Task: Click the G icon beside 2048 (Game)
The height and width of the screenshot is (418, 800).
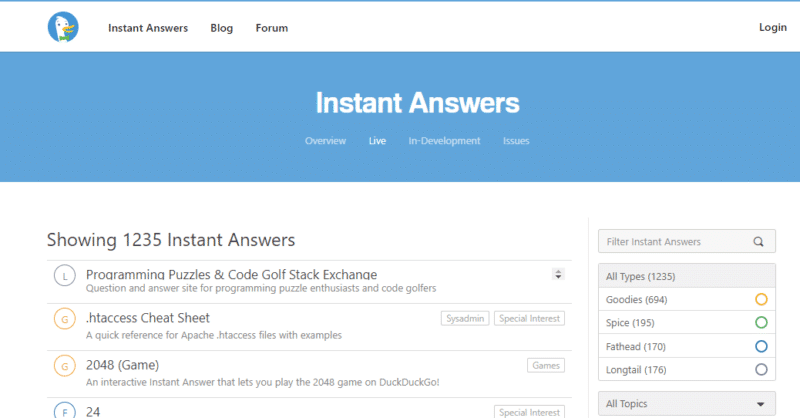Action: coord(65,366)
